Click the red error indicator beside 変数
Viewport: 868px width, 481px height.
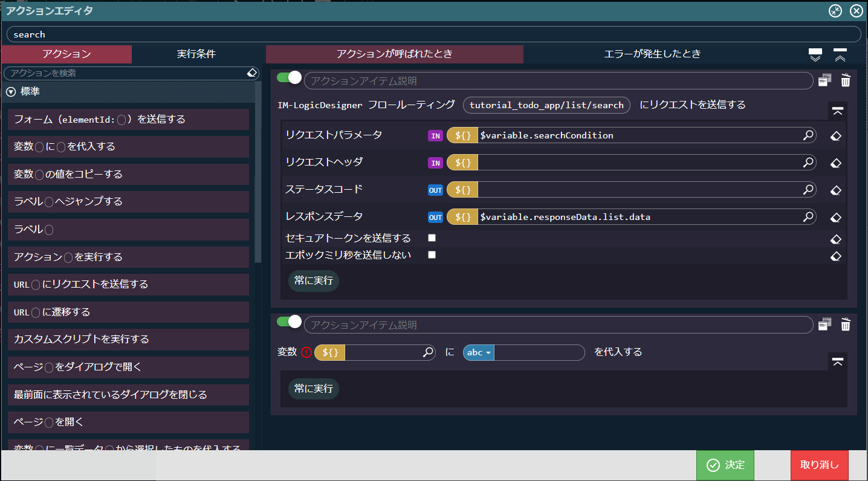tap(306, 352)
